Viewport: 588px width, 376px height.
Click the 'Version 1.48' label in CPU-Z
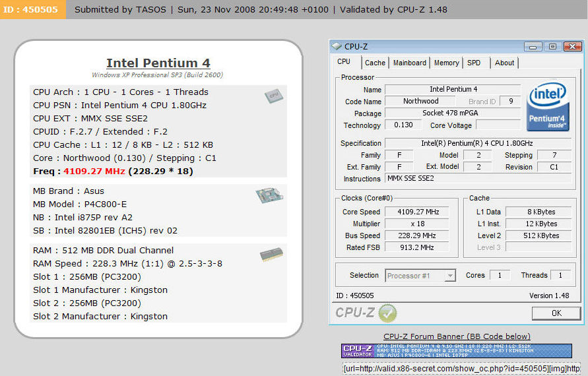549,296
